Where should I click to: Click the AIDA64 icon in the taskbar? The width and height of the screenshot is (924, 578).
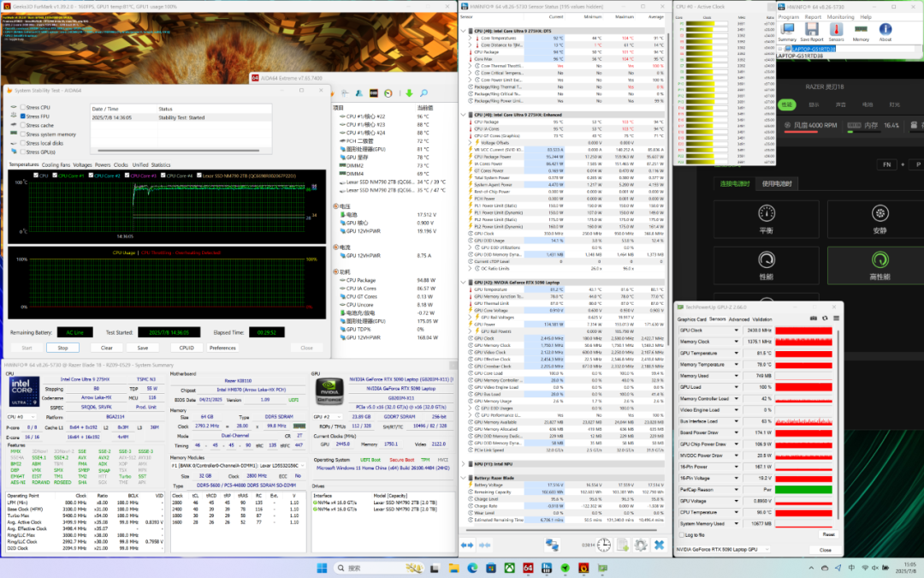(x=528, y=568)
